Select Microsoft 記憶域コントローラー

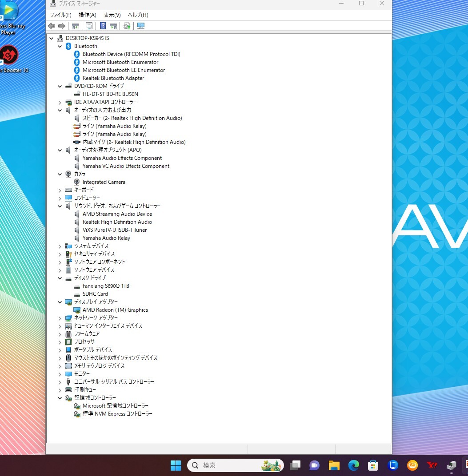click(x=116, y=406)
